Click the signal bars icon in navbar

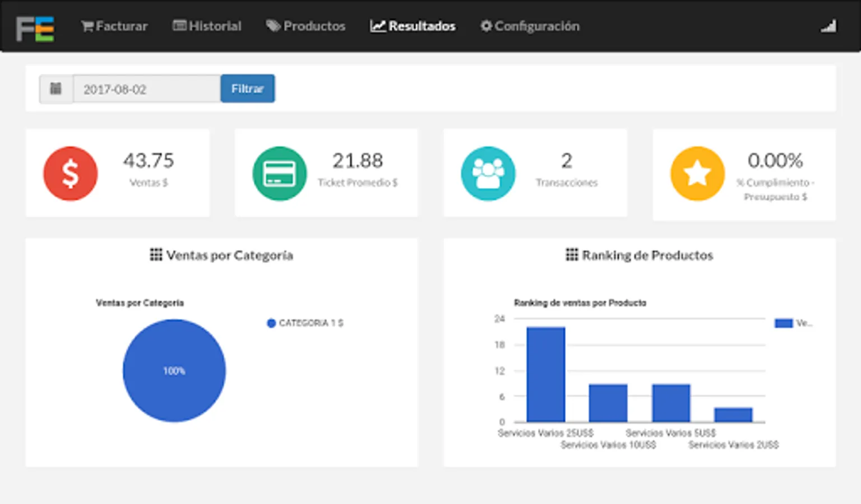click(828, 26)
